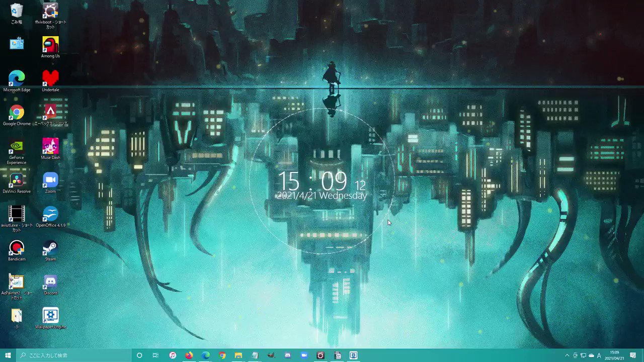Viewport: 644px width, 362px height.
Task: Open Microsoft Edge from the taskbar
Action: pyautogui.click(x=205, y=355)
